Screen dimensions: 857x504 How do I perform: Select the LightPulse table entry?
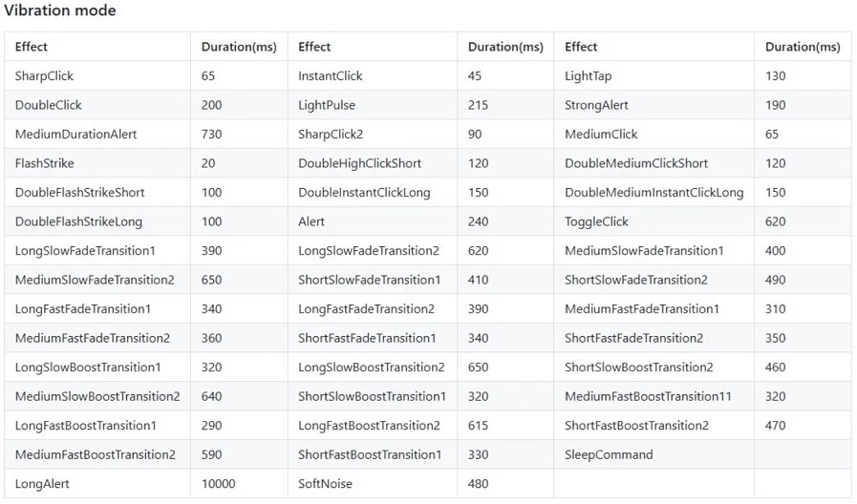click(x=330, y=105)
